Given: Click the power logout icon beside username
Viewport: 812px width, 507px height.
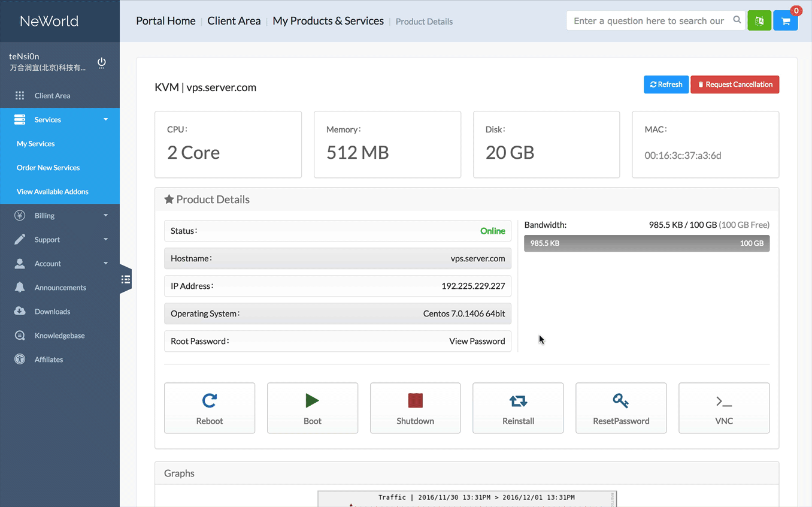Looking at the screenshot, I should [102, 62].
